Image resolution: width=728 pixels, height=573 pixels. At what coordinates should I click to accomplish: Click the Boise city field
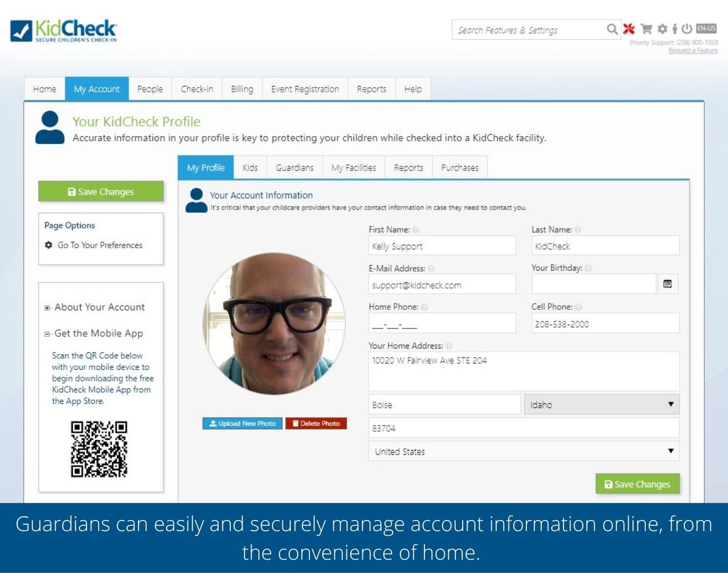pyautogui.click(x=445, y=404)
